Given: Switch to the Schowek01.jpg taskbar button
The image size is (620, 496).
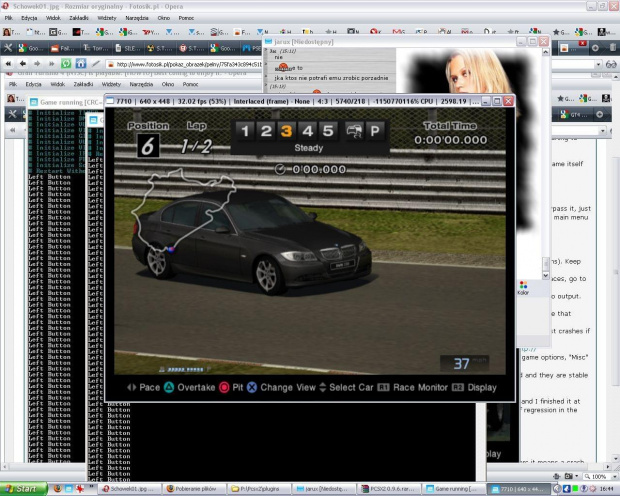Looking at the screenshot, I should (130, 489).
